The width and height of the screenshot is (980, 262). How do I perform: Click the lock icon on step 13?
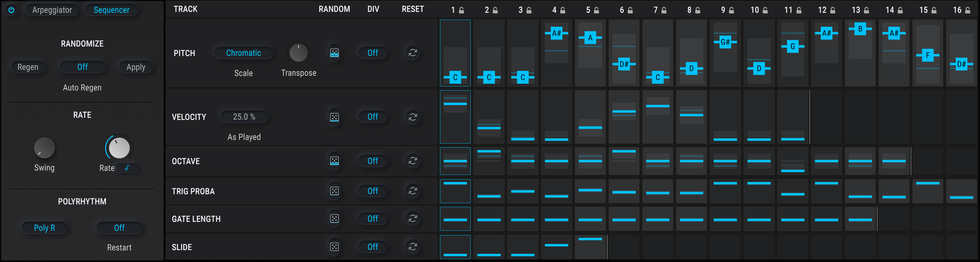click(x=866, y=10)
